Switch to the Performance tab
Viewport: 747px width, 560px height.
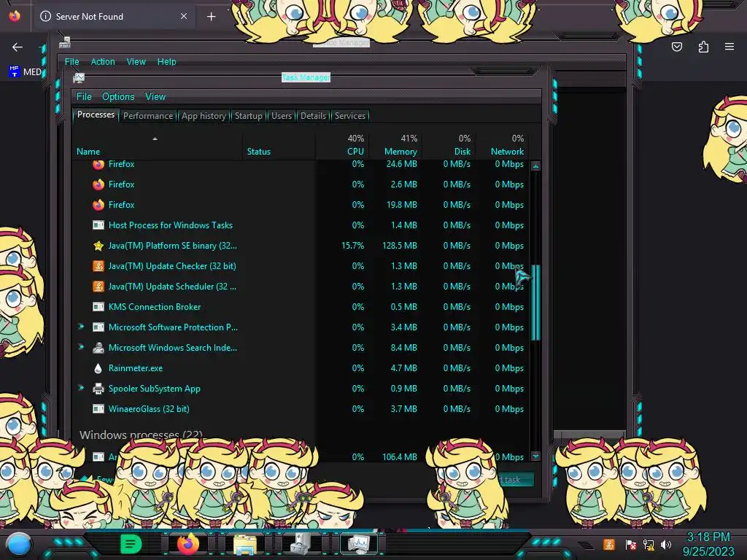(x=148, y=116)
